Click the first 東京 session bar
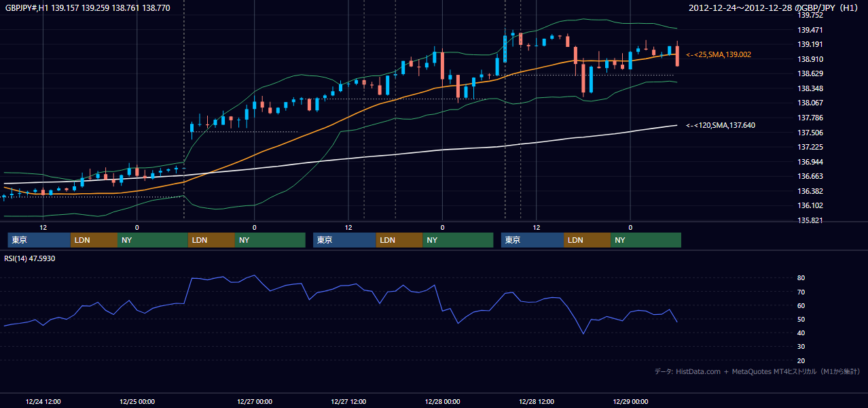This screenshot has width=868, height=408. pos(39,240)
